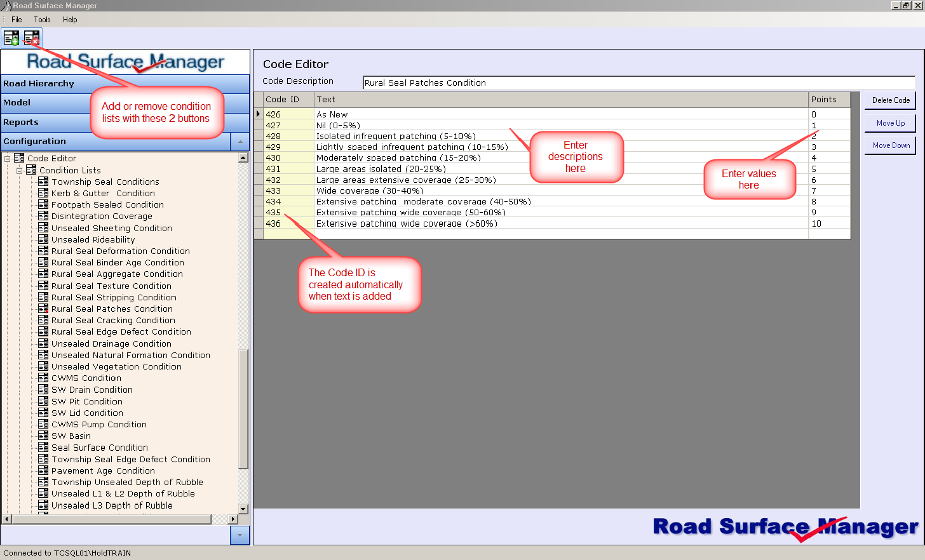Click the Move Up button
Viewport: 925px width, 560px height.
[891, 123]
